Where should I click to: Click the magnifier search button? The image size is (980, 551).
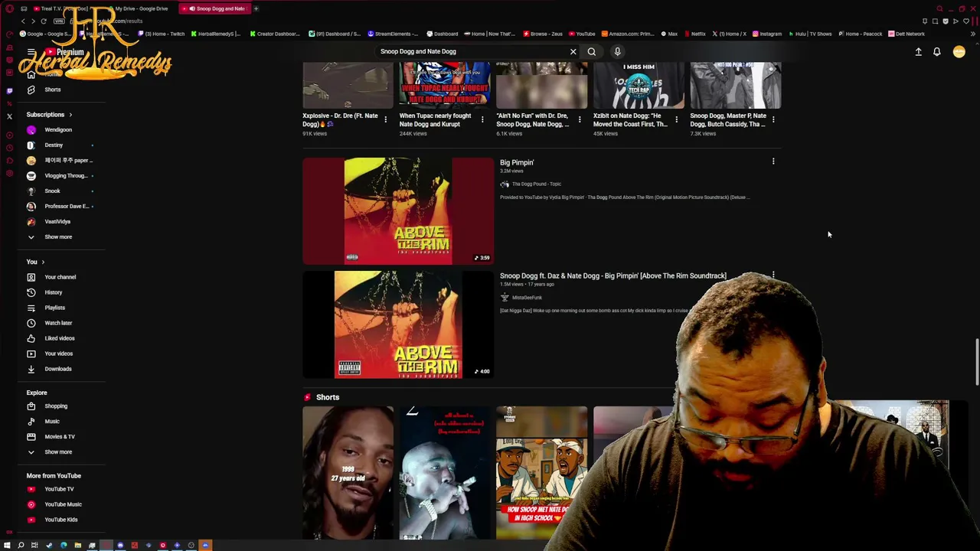(x=591, y=51)
